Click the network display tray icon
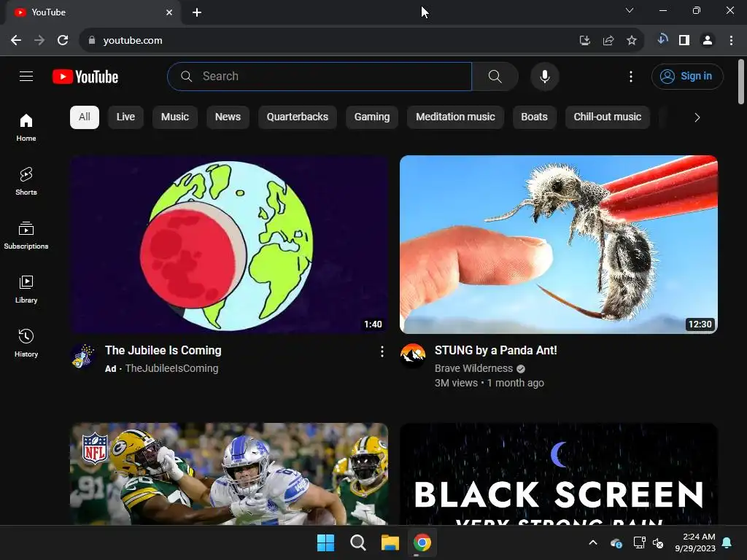 pos(639,542)
